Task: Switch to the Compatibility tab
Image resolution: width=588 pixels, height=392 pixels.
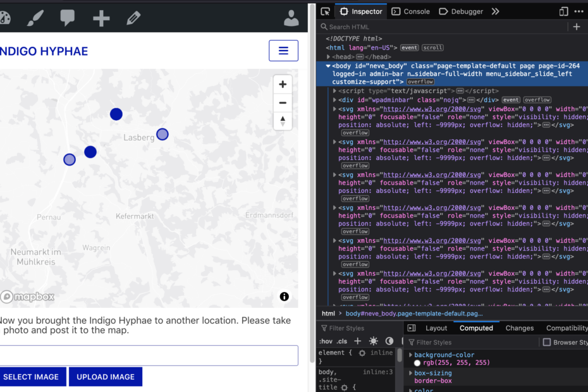Action: 567,328
